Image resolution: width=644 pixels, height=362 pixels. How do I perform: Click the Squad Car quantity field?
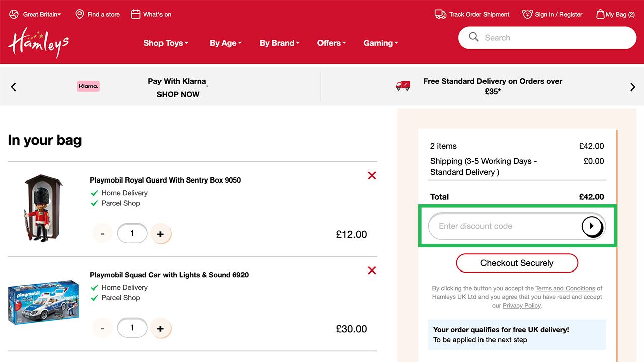point(132,328)
